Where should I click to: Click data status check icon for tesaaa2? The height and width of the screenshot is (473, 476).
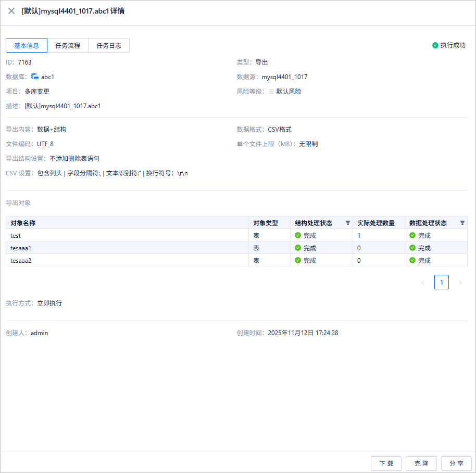(412, 260)
